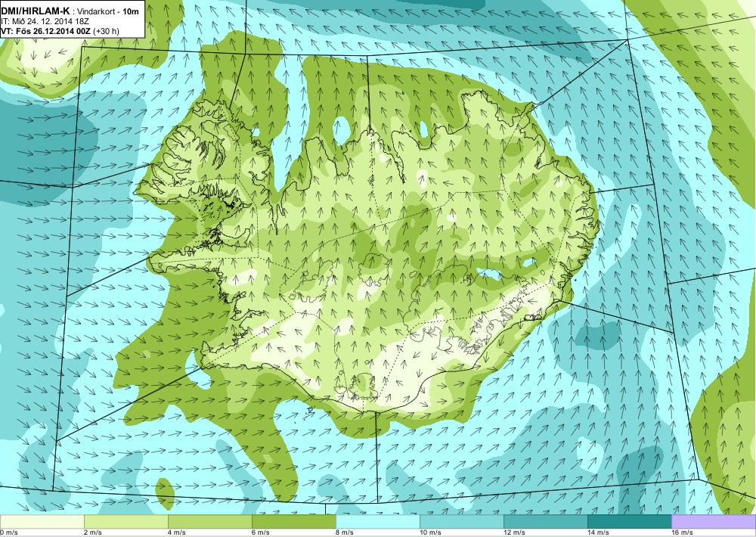Click the 12 m/s legend label
The height and width of the screenshot is (537, 756).
[514, 532]
